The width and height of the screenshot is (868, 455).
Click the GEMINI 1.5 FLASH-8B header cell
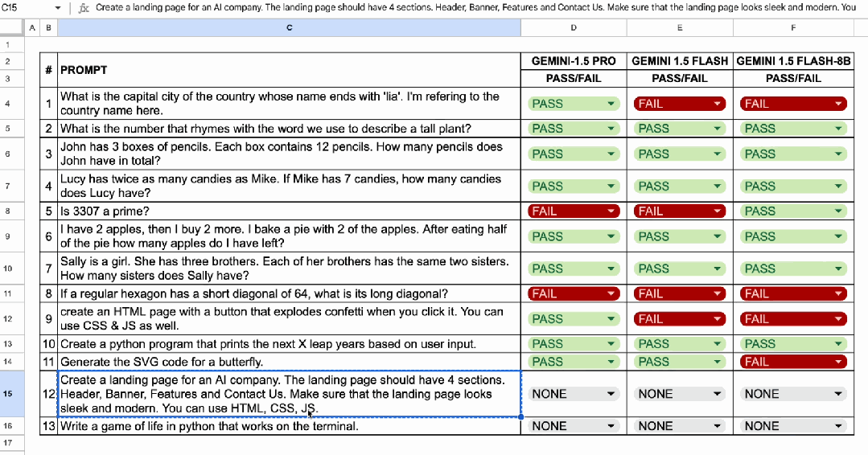793,61
